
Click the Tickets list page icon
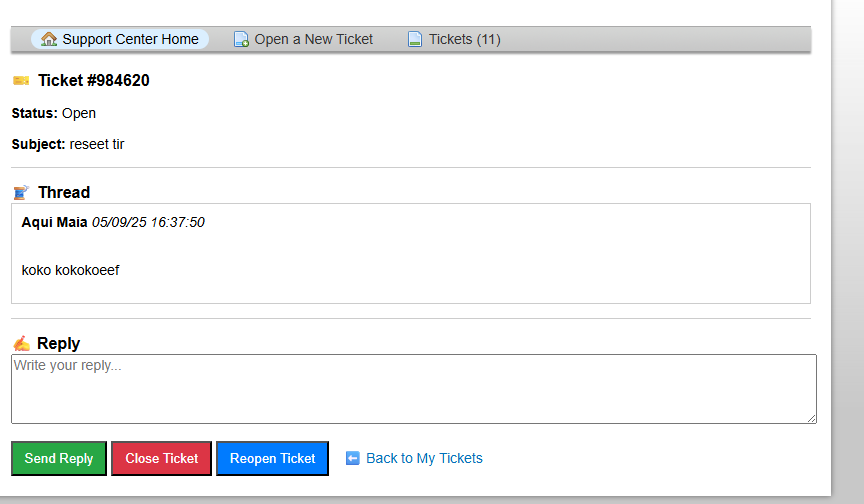(x=415, y=40)
